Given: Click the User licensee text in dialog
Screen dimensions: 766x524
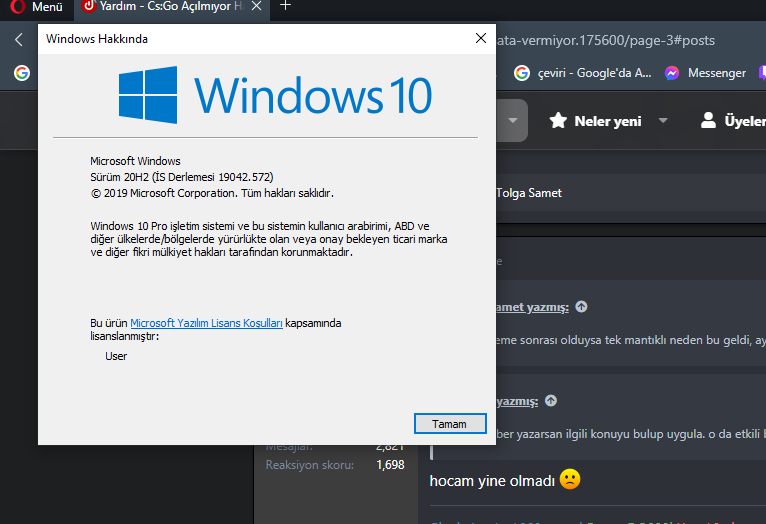Looking at the screenshot, I should (x=116, y=356).
